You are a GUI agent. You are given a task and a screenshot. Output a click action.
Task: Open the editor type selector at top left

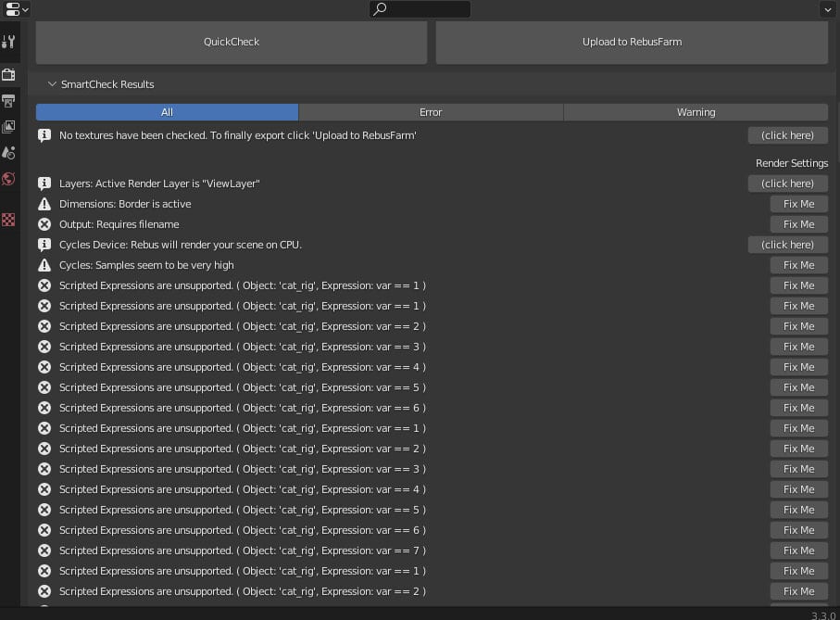(13, 8)
